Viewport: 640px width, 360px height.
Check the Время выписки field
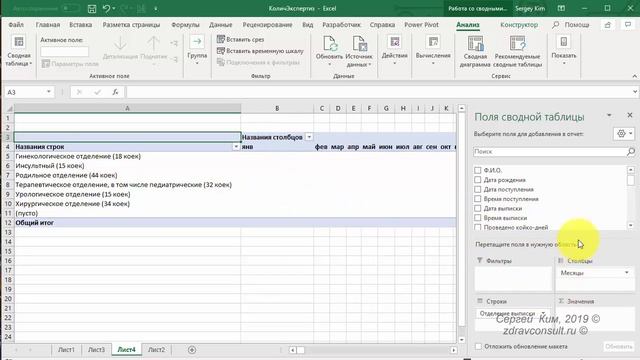click(478, 218)
